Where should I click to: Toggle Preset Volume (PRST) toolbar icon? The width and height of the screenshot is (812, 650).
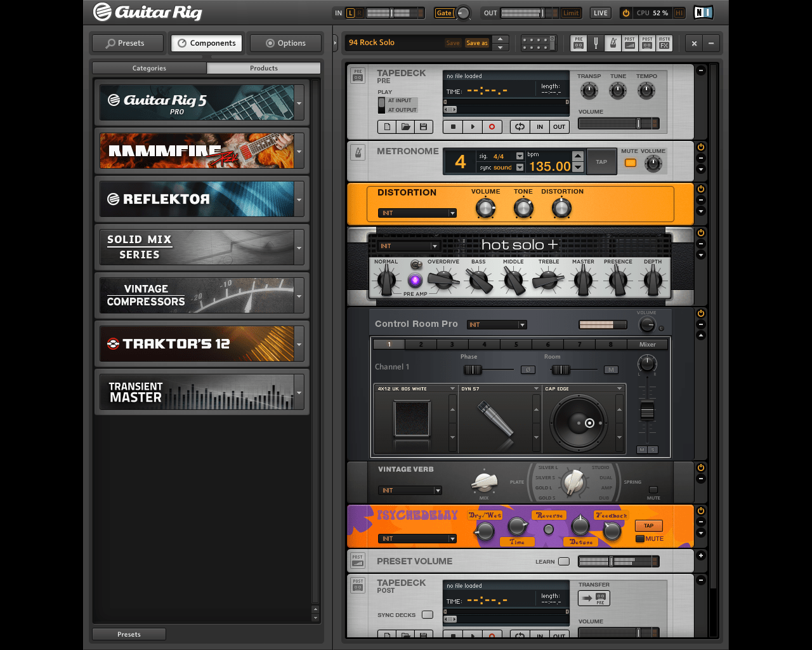(x=630, y=43)
